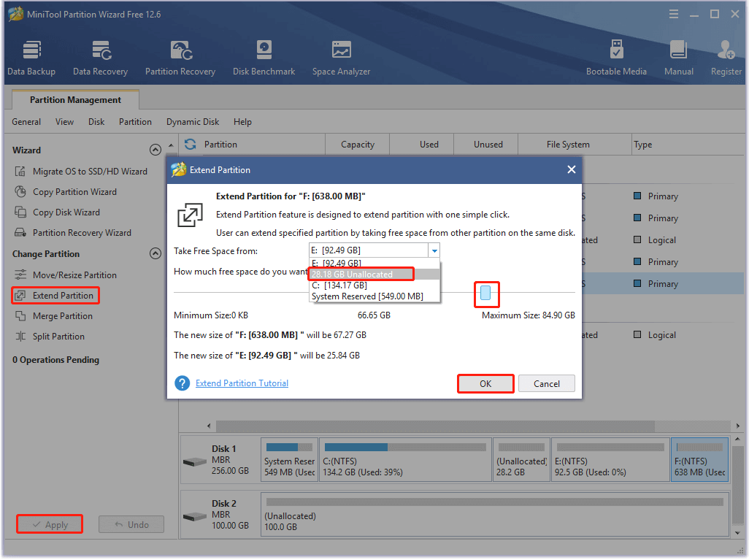Run Disk Benchmark
The height and width of the screenshot is (560, 749).
(264, 58)
